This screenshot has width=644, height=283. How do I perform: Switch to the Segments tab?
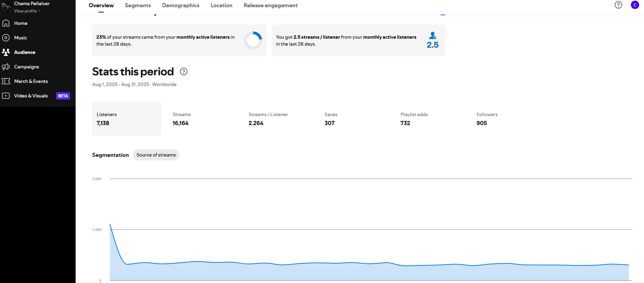pos(138,6)
